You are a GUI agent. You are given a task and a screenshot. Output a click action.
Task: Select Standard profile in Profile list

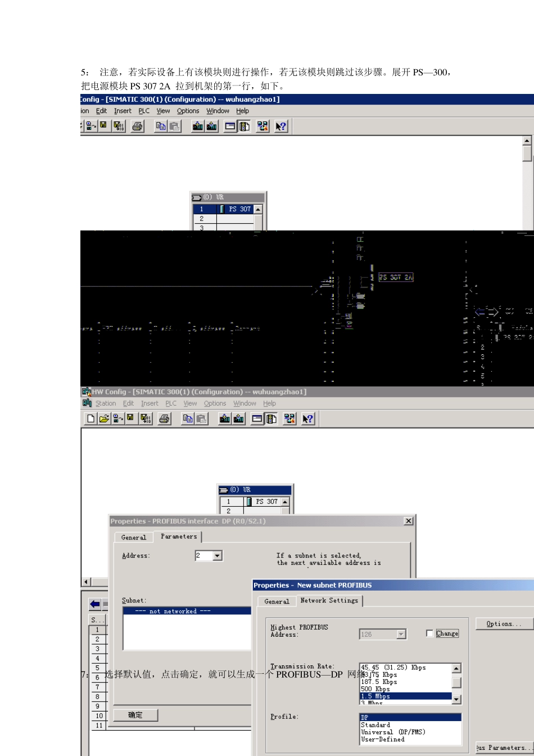pos(410,725)
